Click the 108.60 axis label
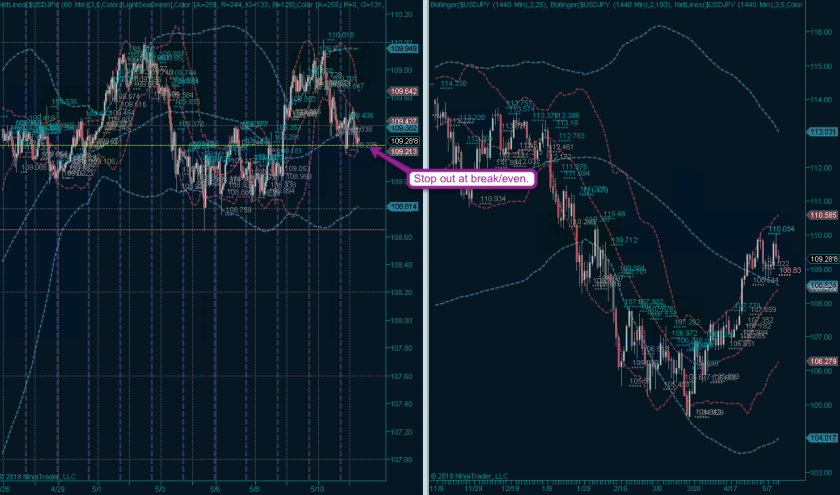Screen dimensions: 840x495 pos(402,237)
